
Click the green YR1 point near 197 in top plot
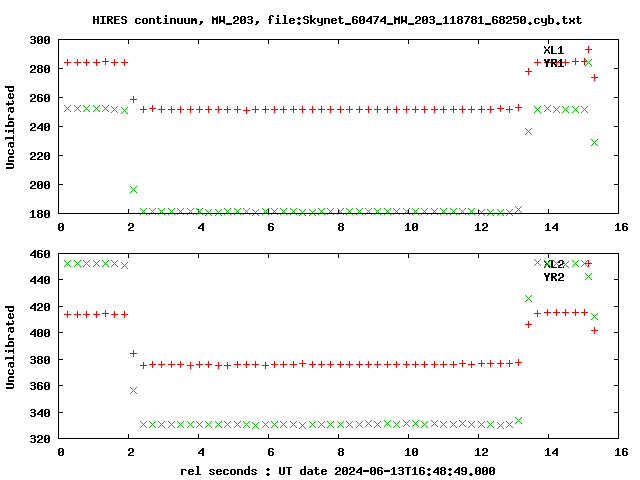[x=133, y=189]
